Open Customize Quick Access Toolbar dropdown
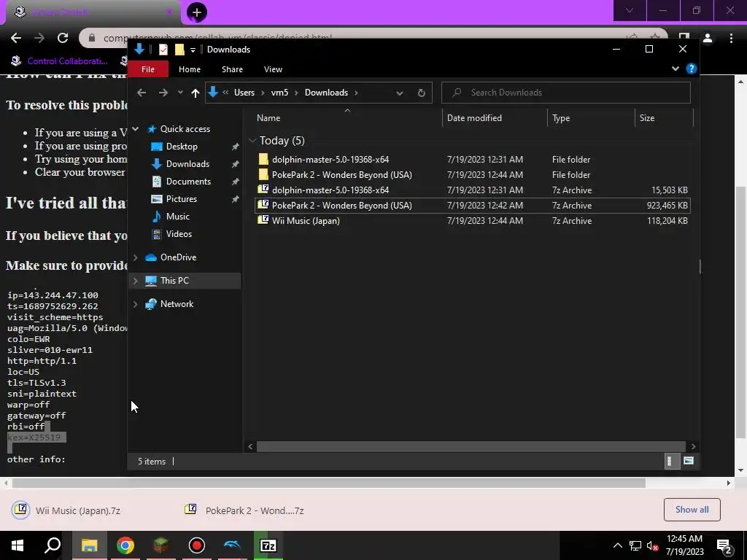 pos(193,50)
